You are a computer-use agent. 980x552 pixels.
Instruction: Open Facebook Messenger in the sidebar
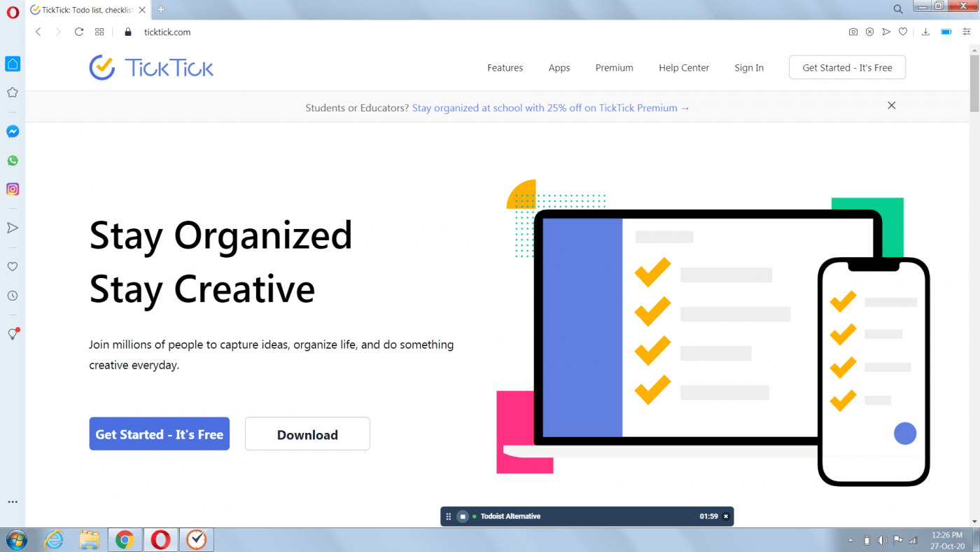(13, 132)
